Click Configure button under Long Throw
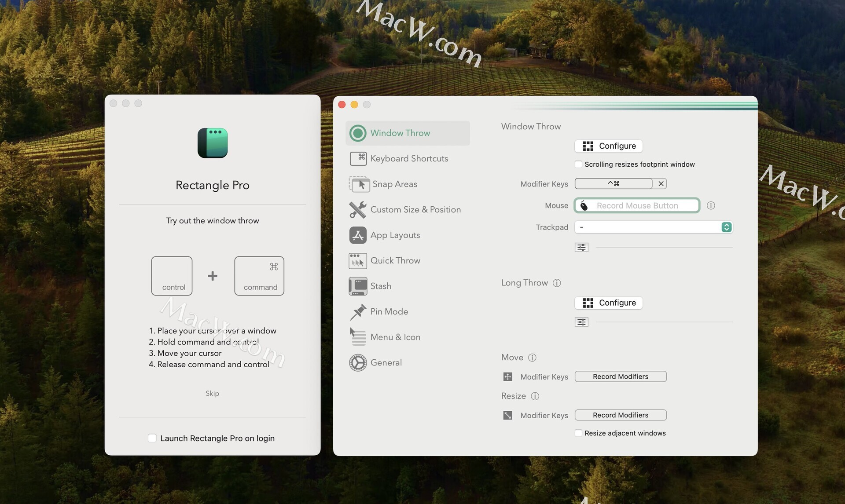The image size is (845, 504). (609, 303)
